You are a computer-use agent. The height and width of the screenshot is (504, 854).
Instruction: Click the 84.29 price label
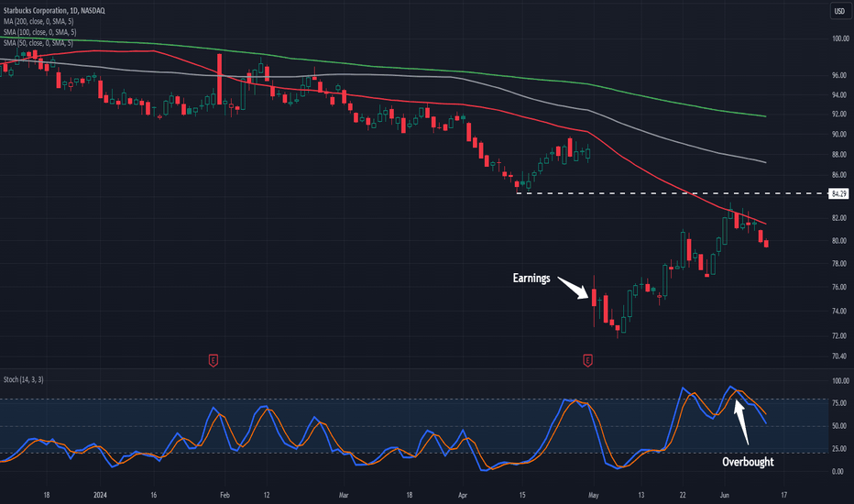tap(838, 193)
